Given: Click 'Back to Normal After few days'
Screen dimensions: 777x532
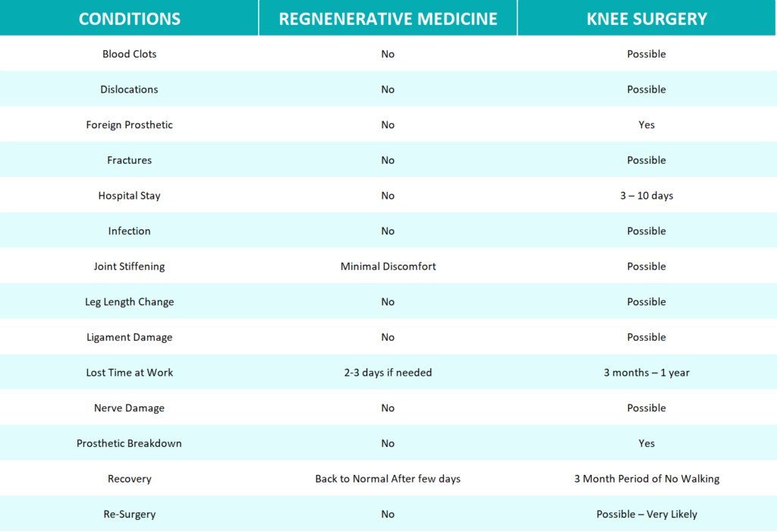Looking at the screenshot, I should tap(388, 479).
